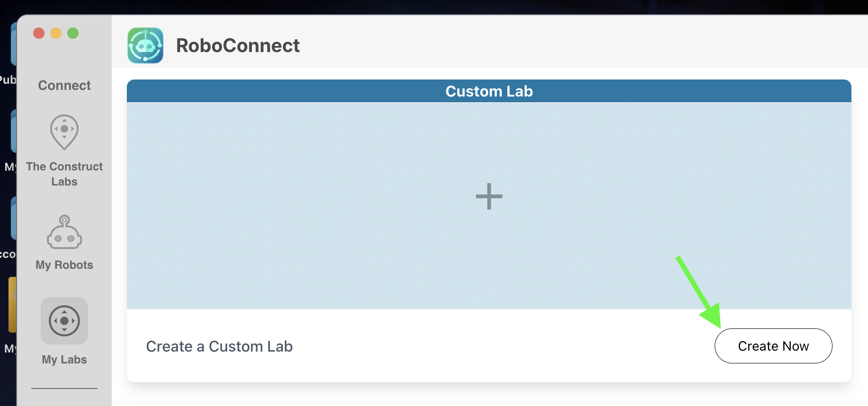Select the yellow desktop folder behind the window
The image size is (868, 406).
coord(12,305)
